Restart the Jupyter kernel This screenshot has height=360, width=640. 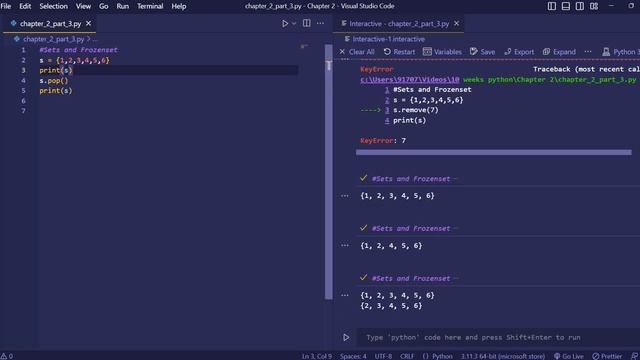399,52
